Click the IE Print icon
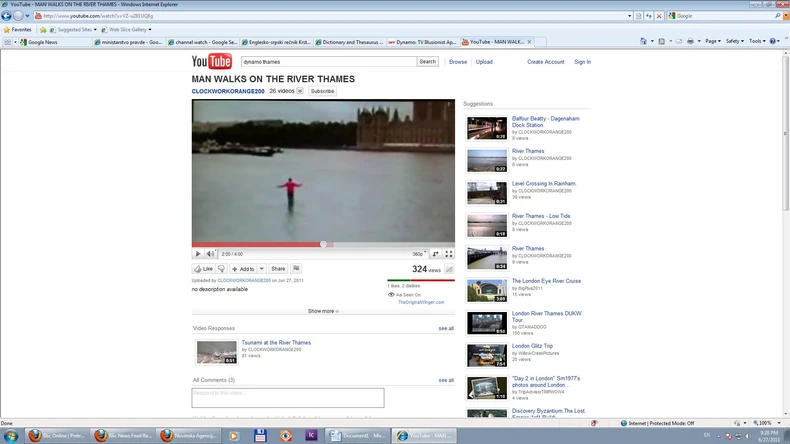790x444 pixels. click(690, 41)
